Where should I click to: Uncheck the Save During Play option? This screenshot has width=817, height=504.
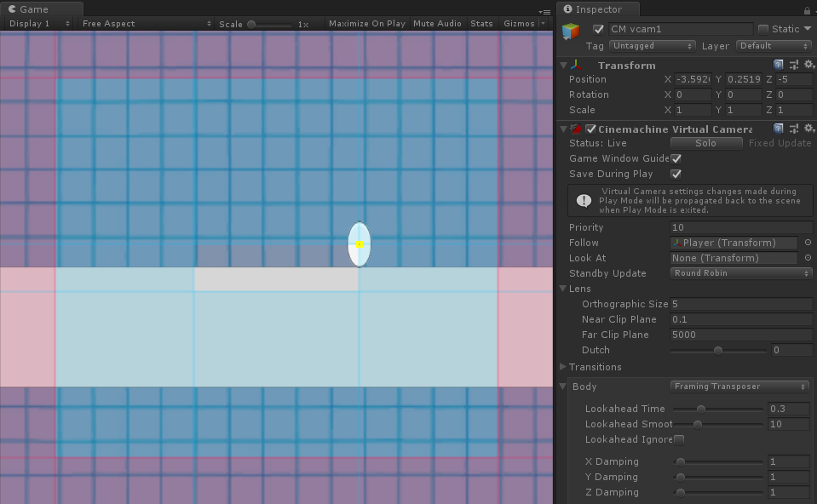(x=676, y=174)
